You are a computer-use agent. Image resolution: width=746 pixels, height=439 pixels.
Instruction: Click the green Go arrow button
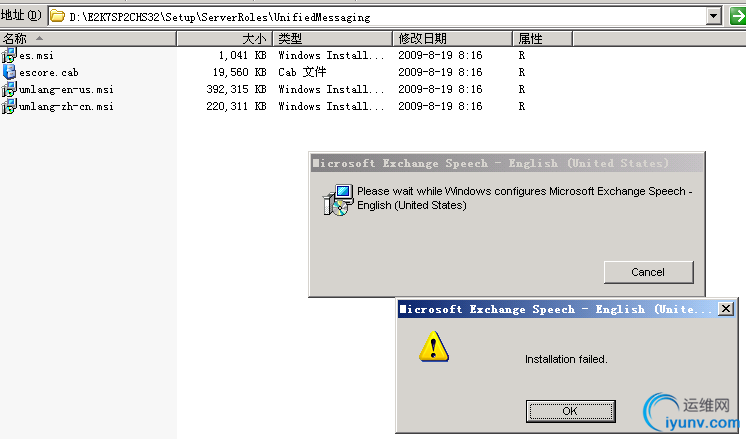737,16
